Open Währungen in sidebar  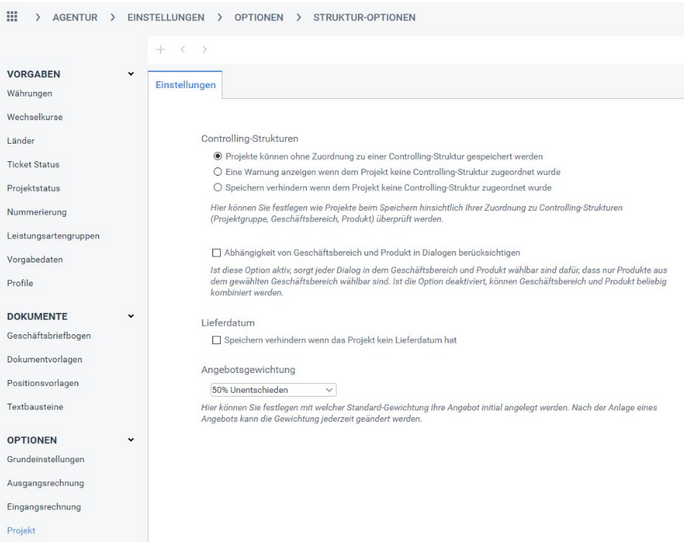tap(29, 93)
